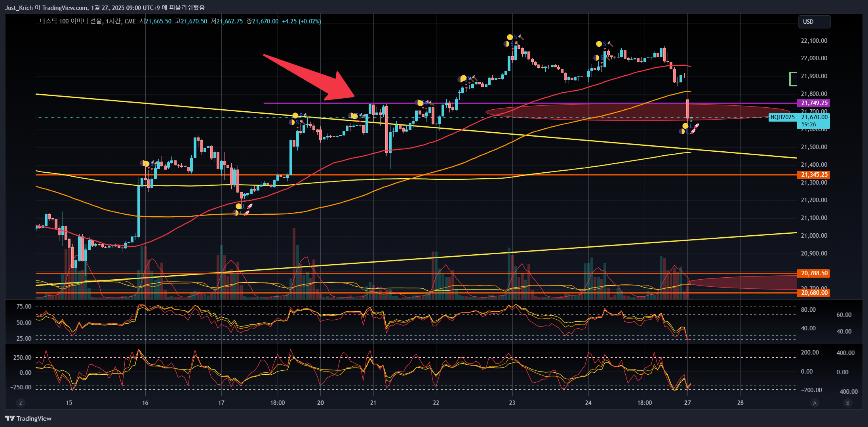Open the USD currency selector
This screenshot has width=868, height=427.
tap(814, 22)
